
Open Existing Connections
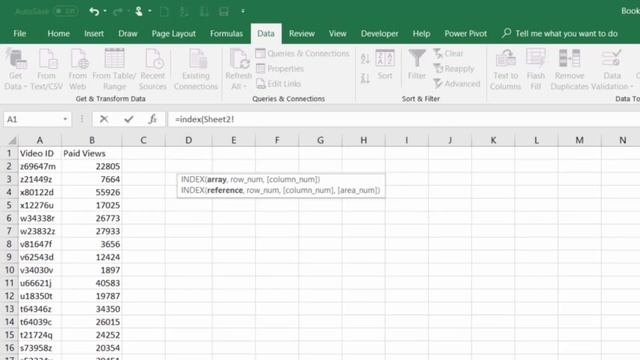point(196,69)
